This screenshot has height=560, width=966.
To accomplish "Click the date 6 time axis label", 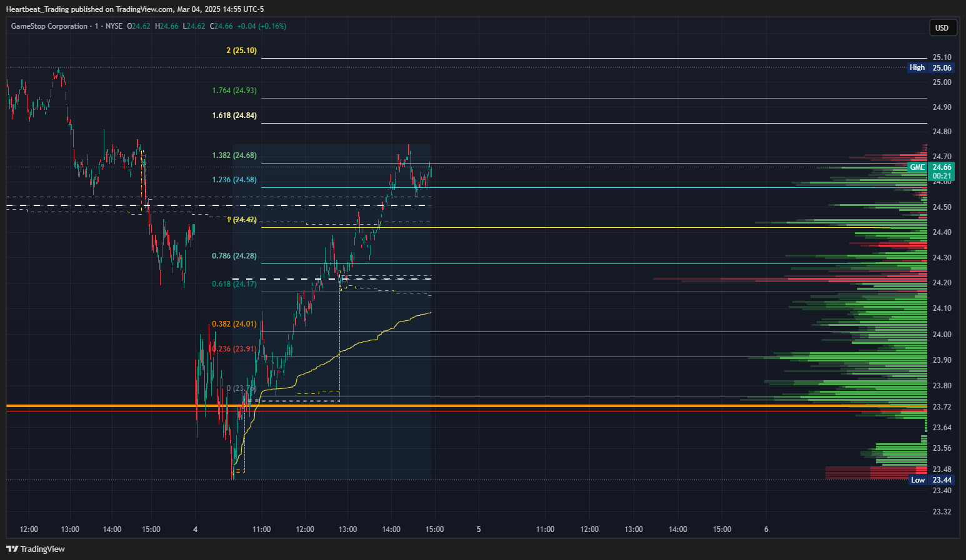I will point(766,529).
